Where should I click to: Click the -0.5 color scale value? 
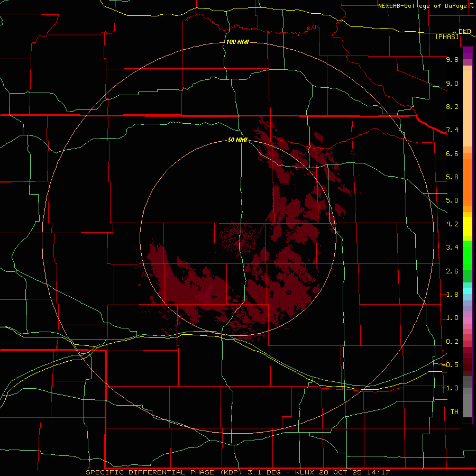[451, 365]
